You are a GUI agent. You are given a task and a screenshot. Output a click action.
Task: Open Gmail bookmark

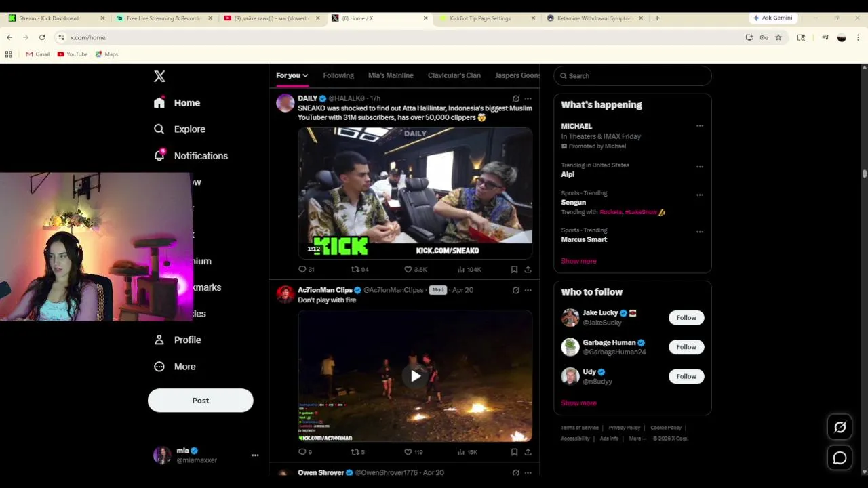click(x=38, y=54)
